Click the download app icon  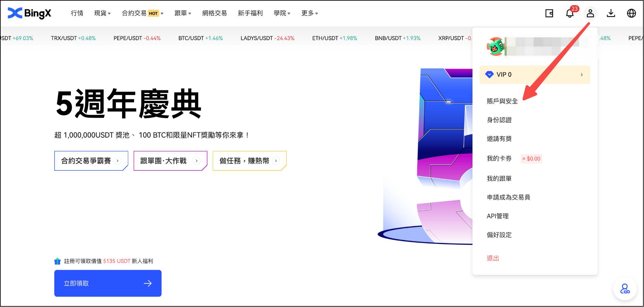(611, 13)
